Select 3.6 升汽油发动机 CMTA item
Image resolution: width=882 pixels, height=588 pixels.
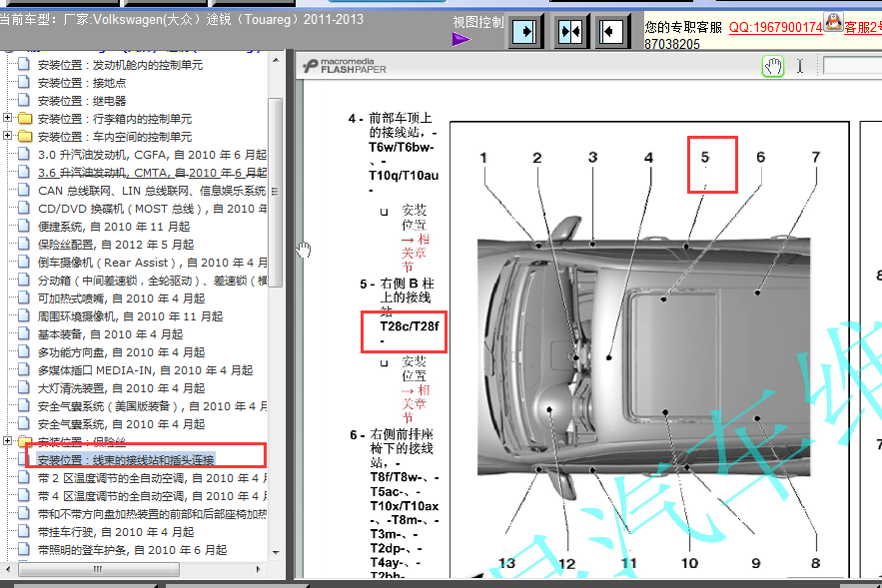(x=152, y=173)
